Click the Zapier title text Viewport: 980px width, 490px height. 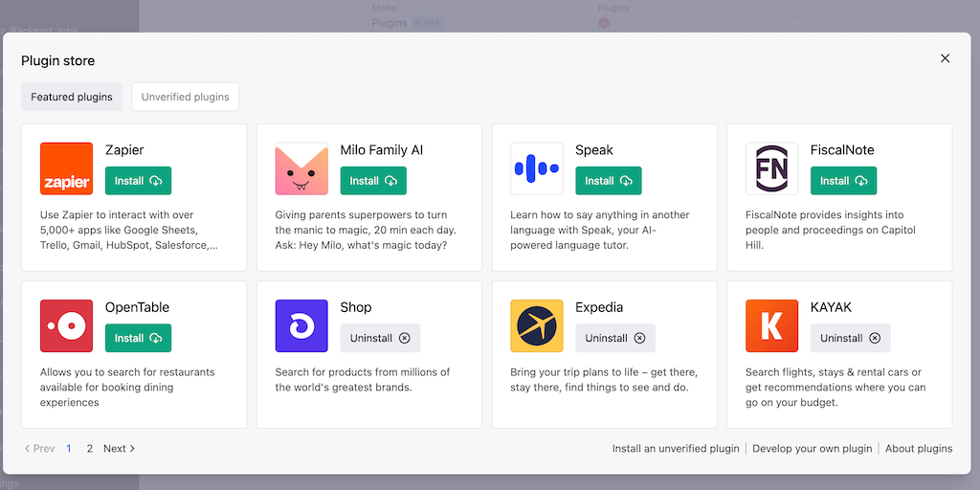pos(124,150)
